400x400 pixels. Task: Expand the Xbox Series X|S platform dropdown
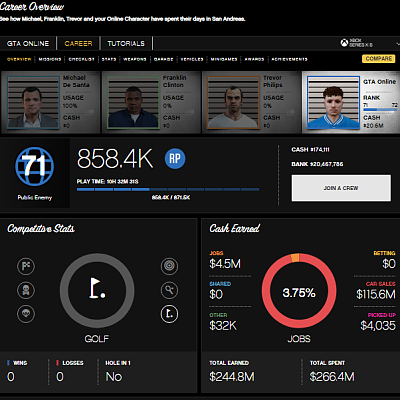[369, 43]
